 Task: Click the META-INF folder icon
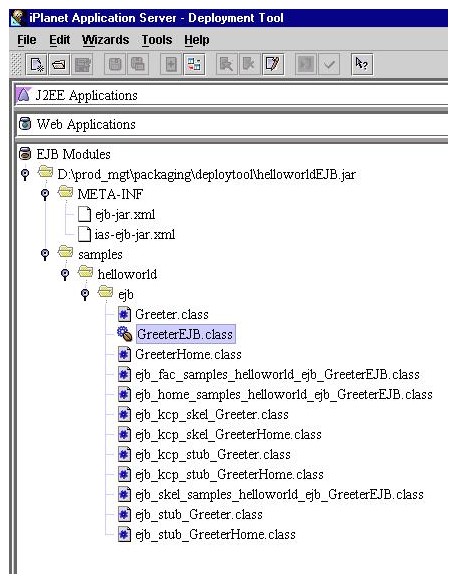point(66,192)
